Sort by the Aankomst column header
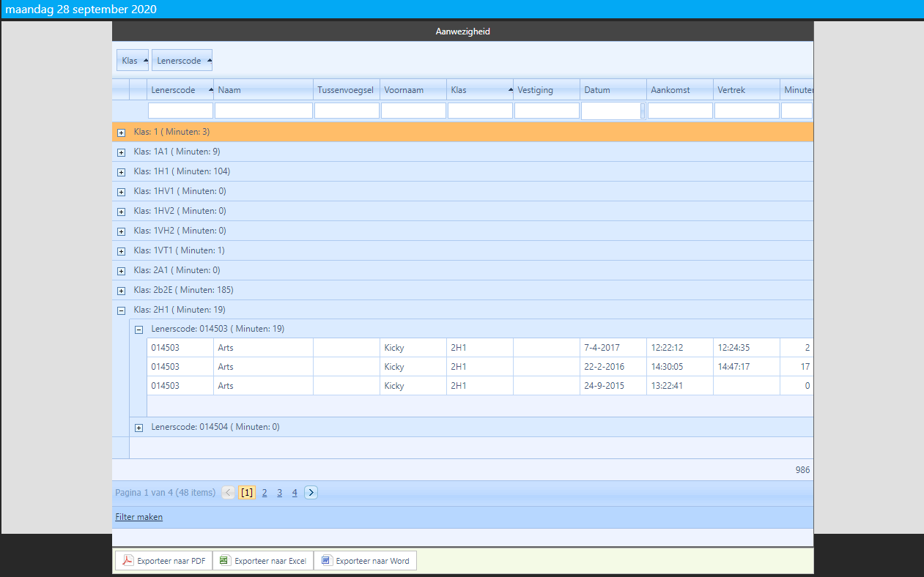This screenshot has width=924, height=577. coord(679,90)
